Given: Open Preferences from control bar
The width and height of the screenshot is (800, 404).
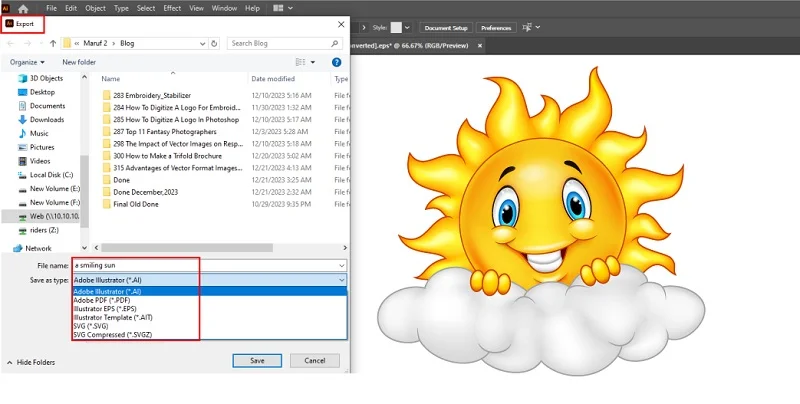Looking at the screenshot, I should [496, 28].
